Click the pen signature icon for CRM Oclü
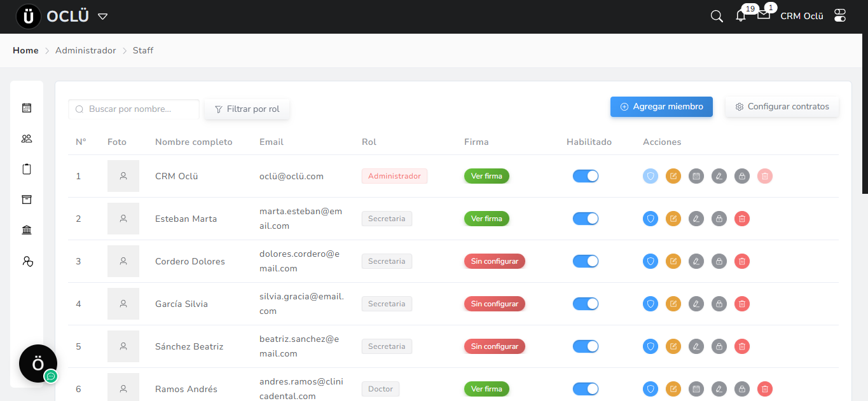868x401 pixels. (x=719, y=176)
